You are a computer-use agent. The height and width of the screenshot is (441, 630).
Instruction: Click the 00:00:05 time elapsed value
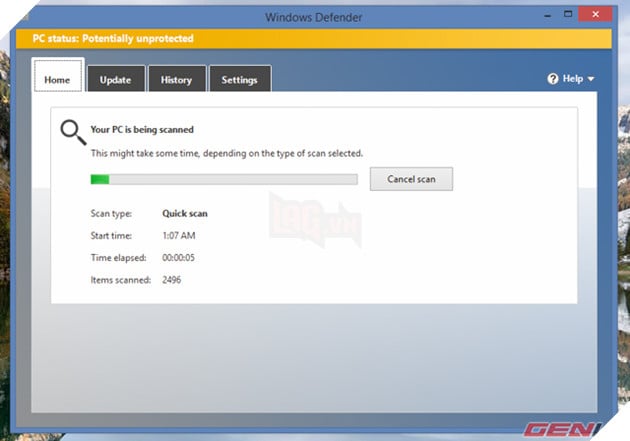(x=180, y=257)
